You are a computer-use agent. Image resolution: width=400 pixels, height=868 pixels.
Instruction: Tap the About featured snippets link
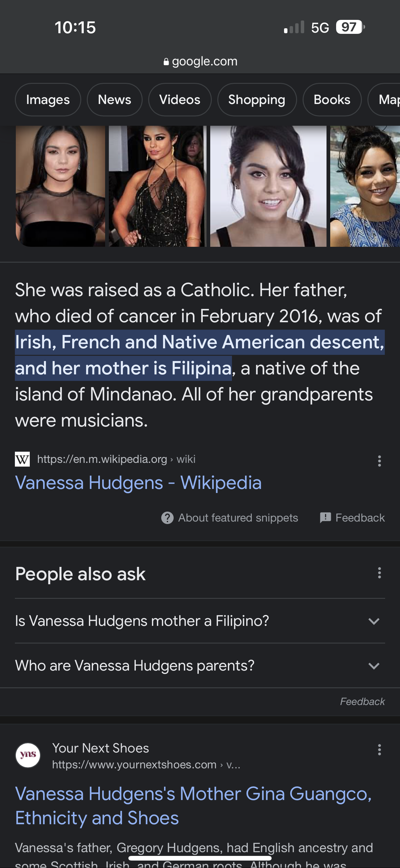238,518
